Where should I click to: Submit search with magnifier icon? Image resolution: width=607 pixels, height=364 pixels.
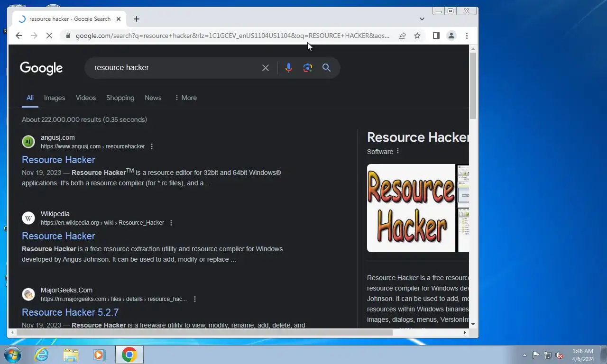(326, 68)
